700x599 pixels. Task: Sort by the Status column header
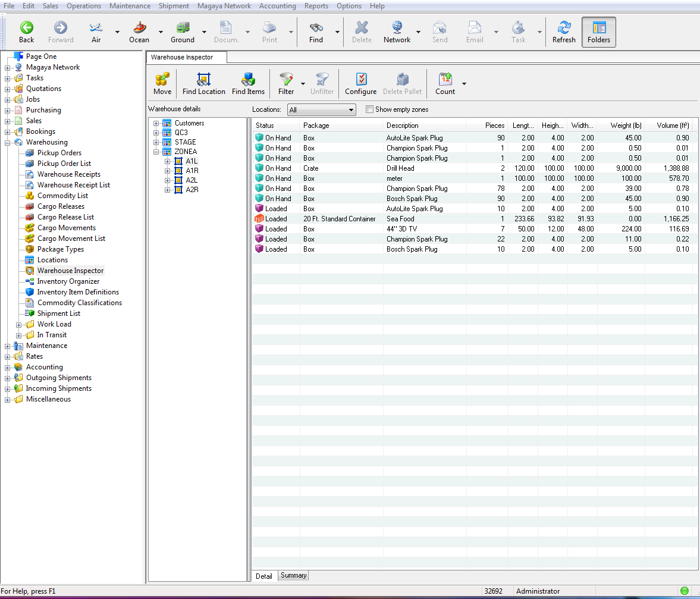click(276, 126)
